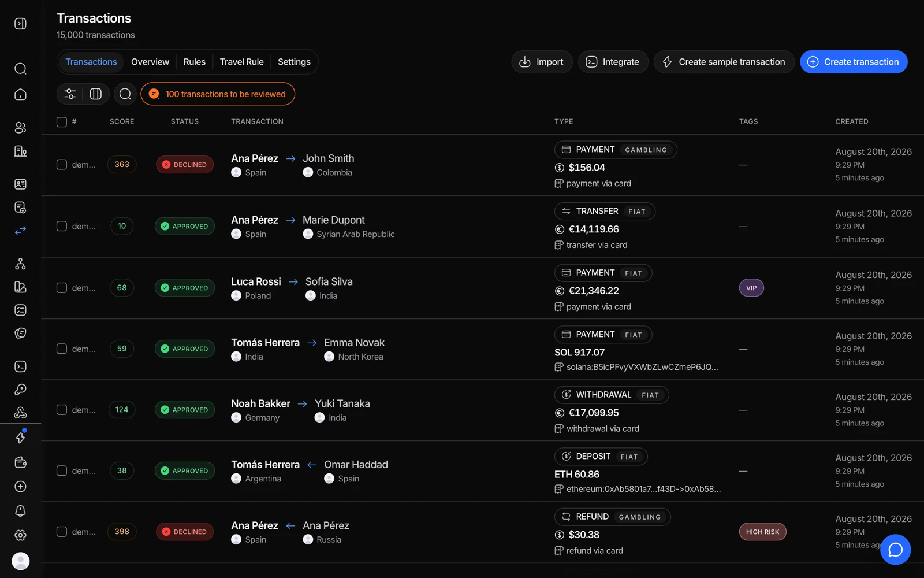Click the amount SOL 917.07
Viewport: 924px width, 578px height.
tap(580, 352)
